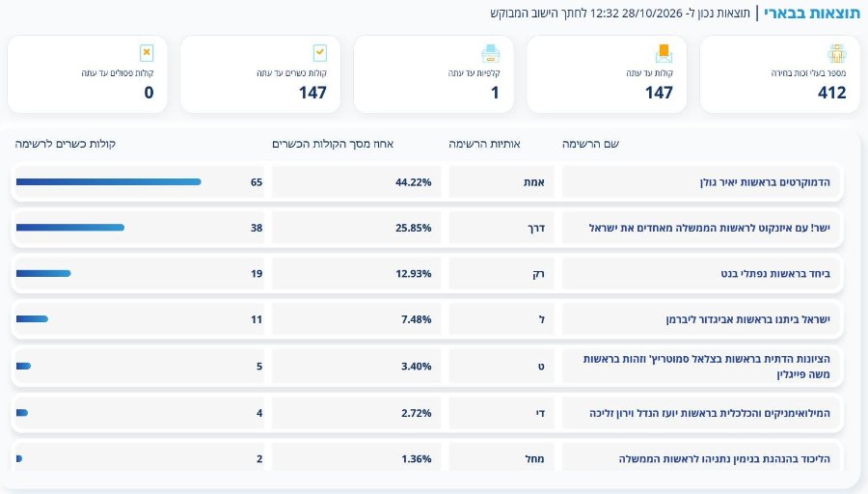Screen dimensions: 868x494
Task: Sort by קולות כשרים לרשימה header
Action: pos(66,144)
